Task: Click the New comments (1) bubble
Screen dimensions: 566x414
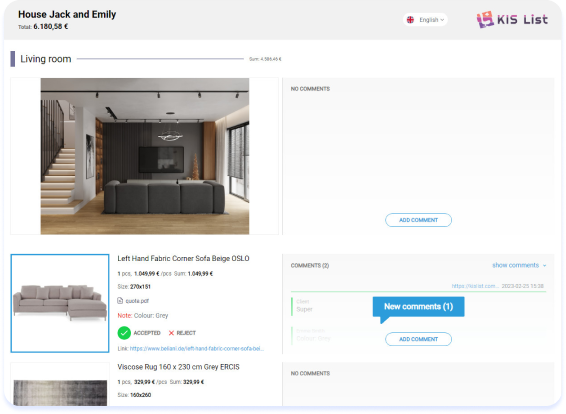Action: click(x=418, y=307)
